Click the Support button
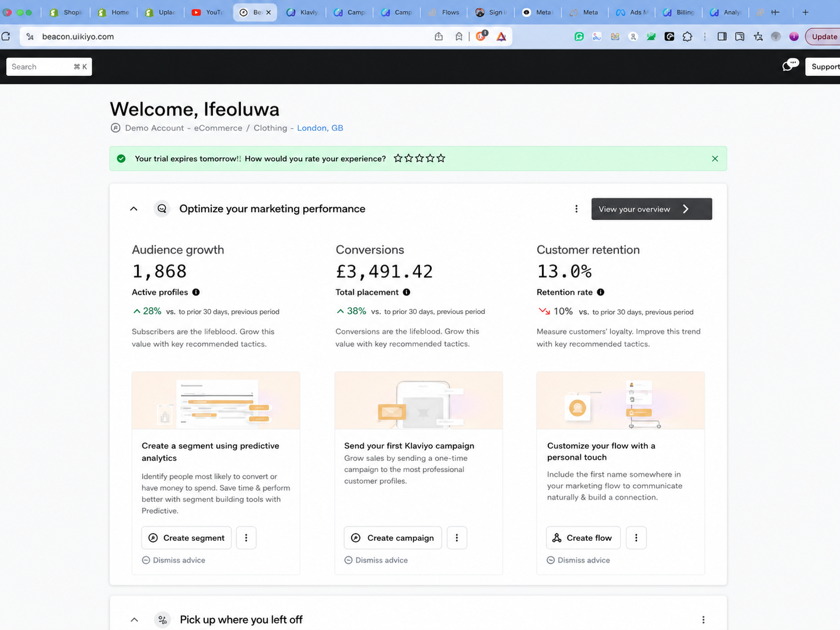Viewport: 840px width, 630px height. pos(823,67)
